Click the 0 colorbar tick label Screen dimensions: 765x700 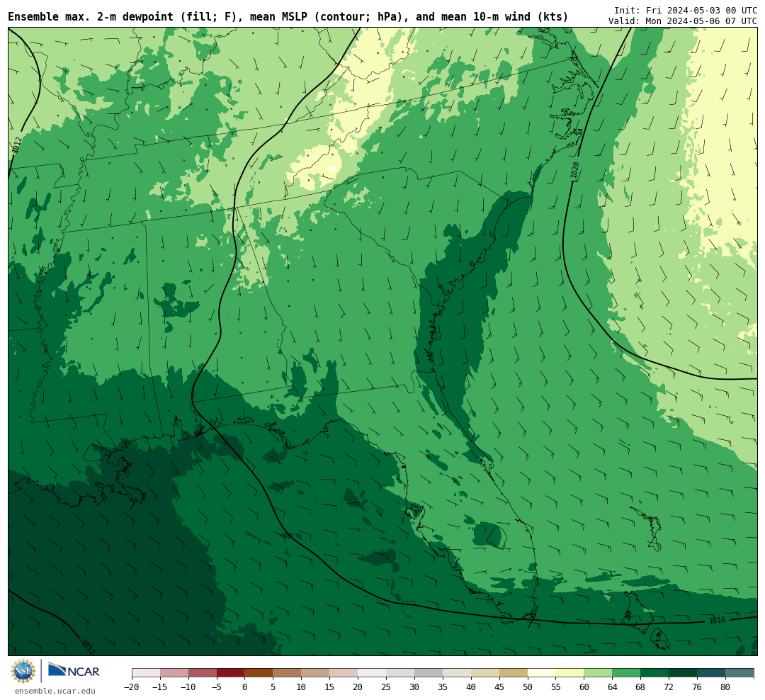pyautogui.click(x=245, y=687)
